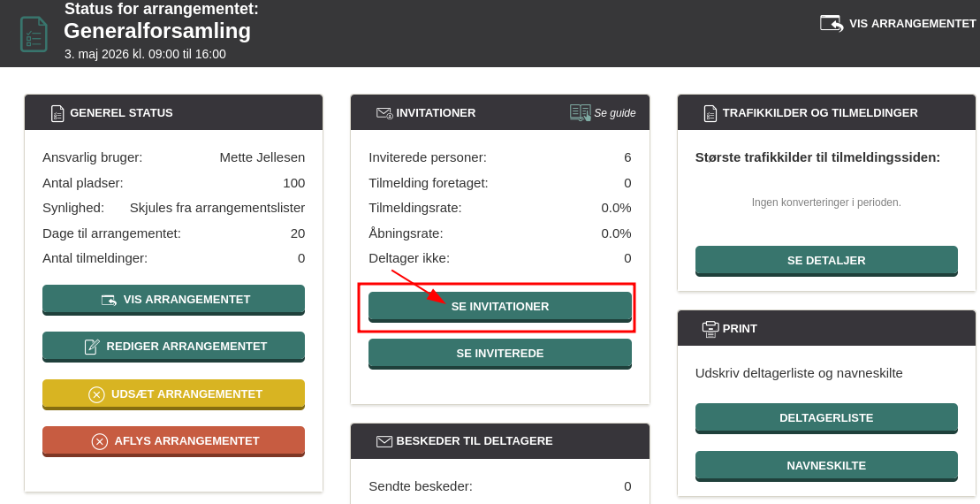
Task: Click the Beskeder til deltagere envelope icon
Action: click(x=384, y=441)
